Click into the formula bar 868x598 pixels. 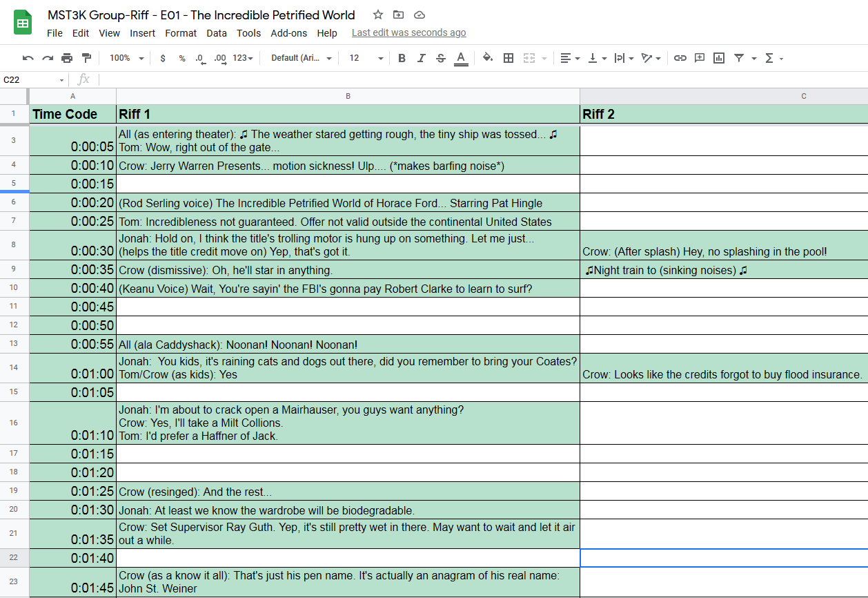point(483,80)
